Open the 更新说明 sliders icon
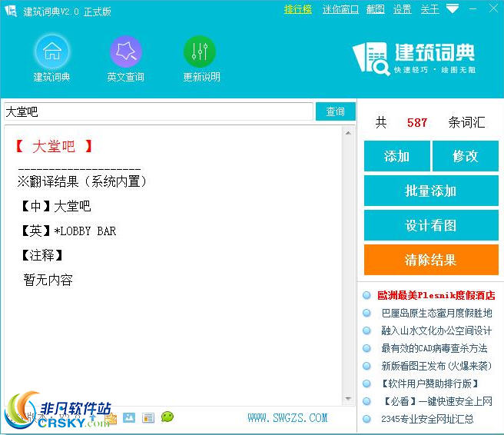The image size is (504, 435). tap(200, 51)
